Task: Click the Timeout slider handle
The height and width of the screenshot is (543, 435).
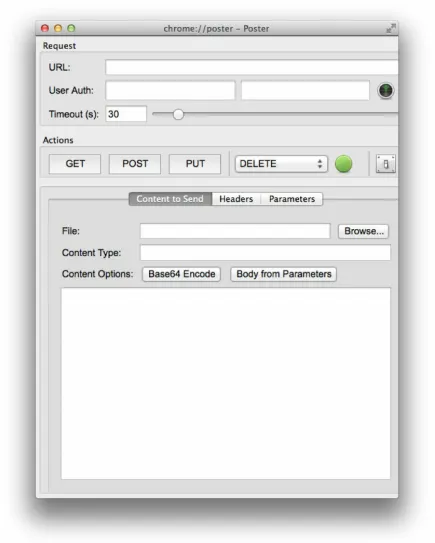Action: coord(178,114)
